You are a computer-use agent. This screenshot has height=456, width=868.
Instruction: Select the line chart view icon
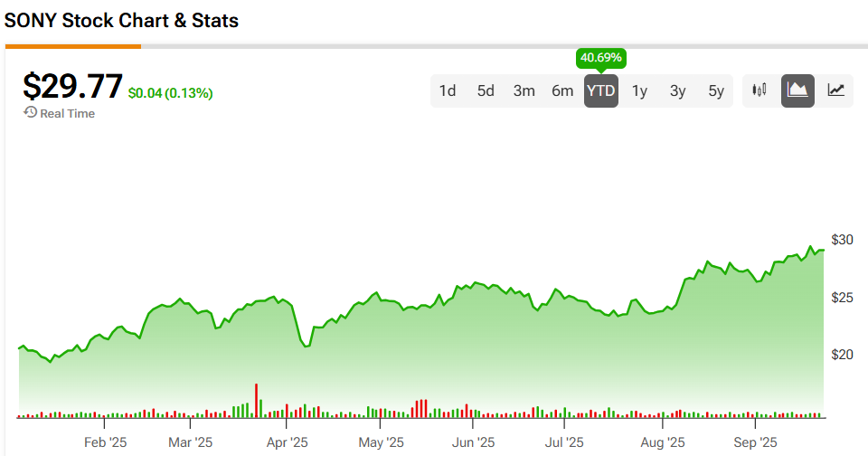point(835,90)
